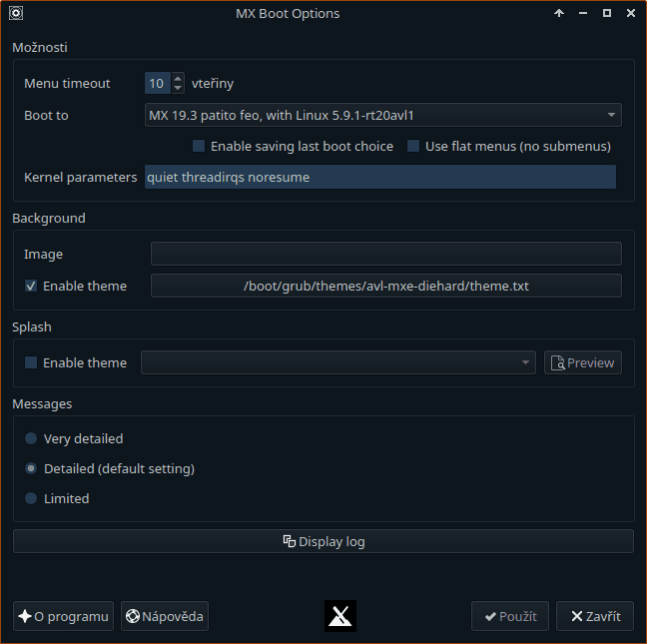Close window with the title bar X

point(630,13)
